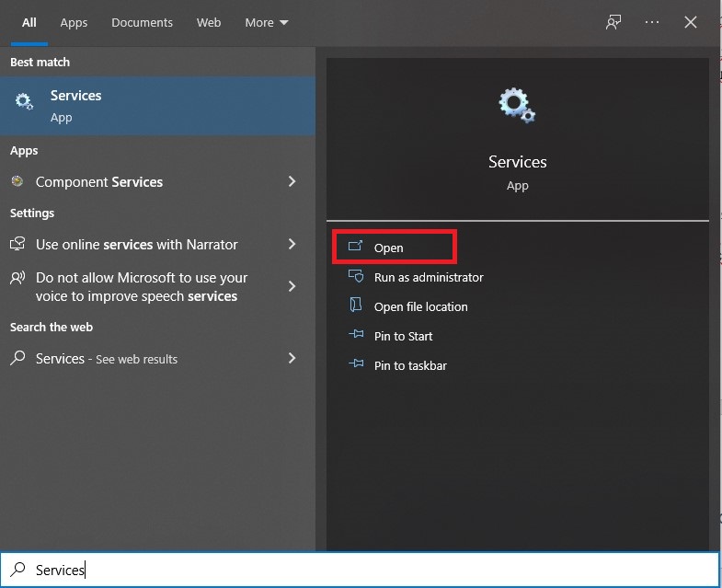Expand the Narrator online services chevron
722x588 pixels.
[292, 244]
